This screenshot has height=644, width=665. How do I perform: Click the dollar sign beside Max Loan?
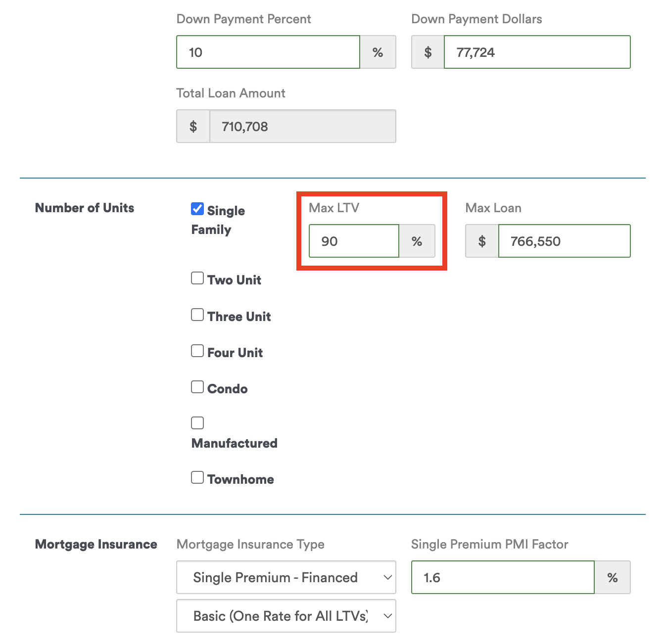click(x=481, y=241)
